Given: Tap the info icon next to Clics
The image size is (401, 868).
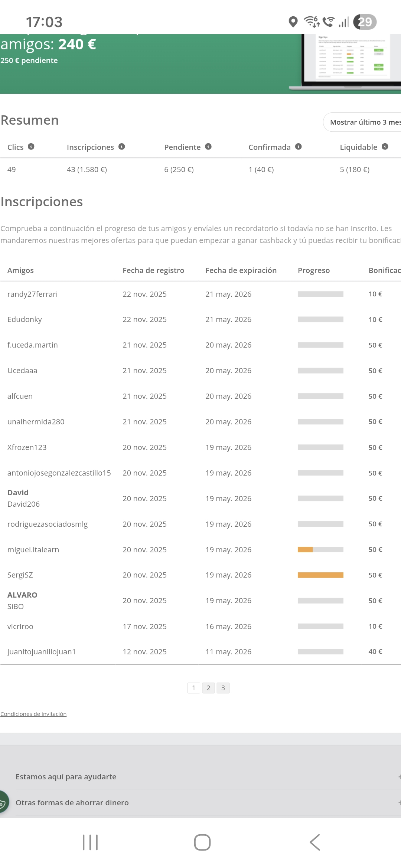Looking at the screenshot, I should point(31,147).
